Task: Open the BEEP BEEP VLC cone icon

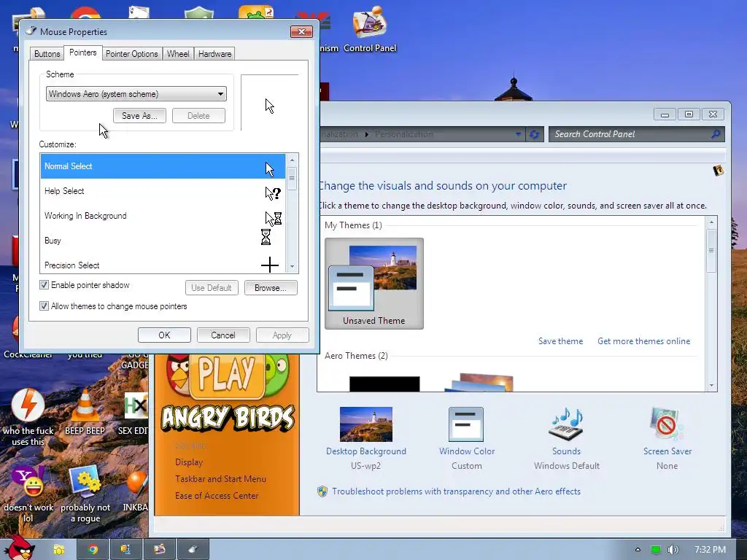Action: point(85,413)
